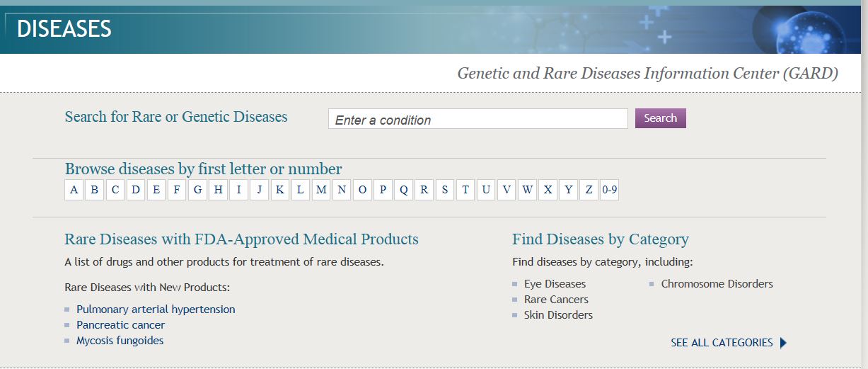This screenshot has height=369, width=868.
Task: Open Pulmonary arterial hypertension link
Action: 156,310
